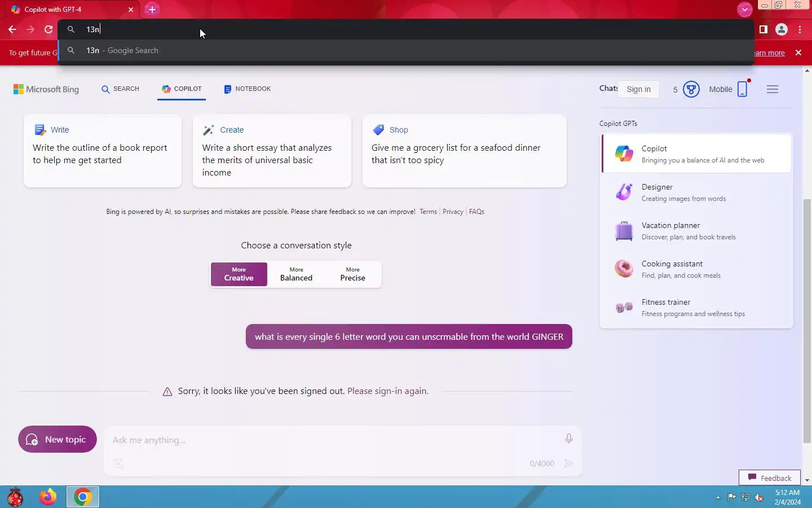Open the FAQs link

pyautogui.click(x=476, y=212)
